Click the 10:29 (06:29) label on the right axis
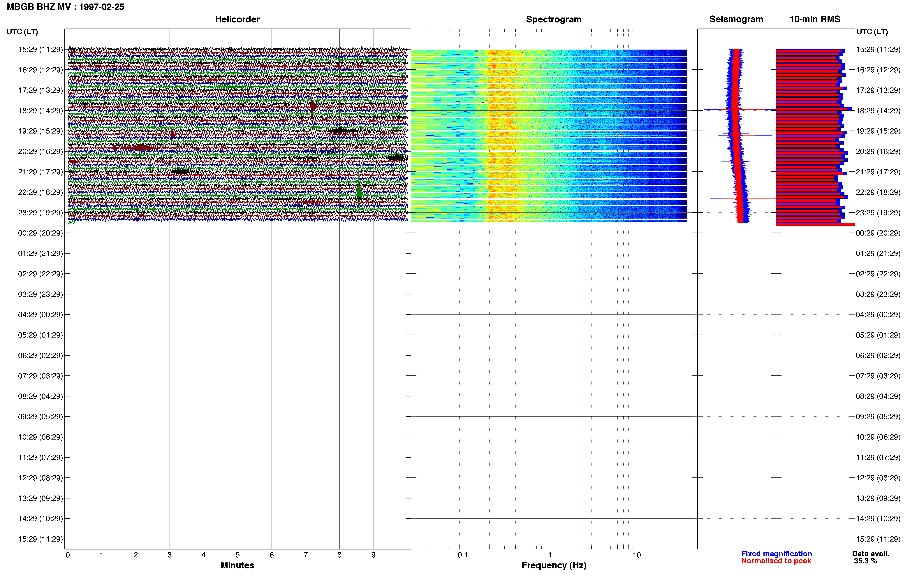Viewport: 924px width, 578px height. (878, 437)
